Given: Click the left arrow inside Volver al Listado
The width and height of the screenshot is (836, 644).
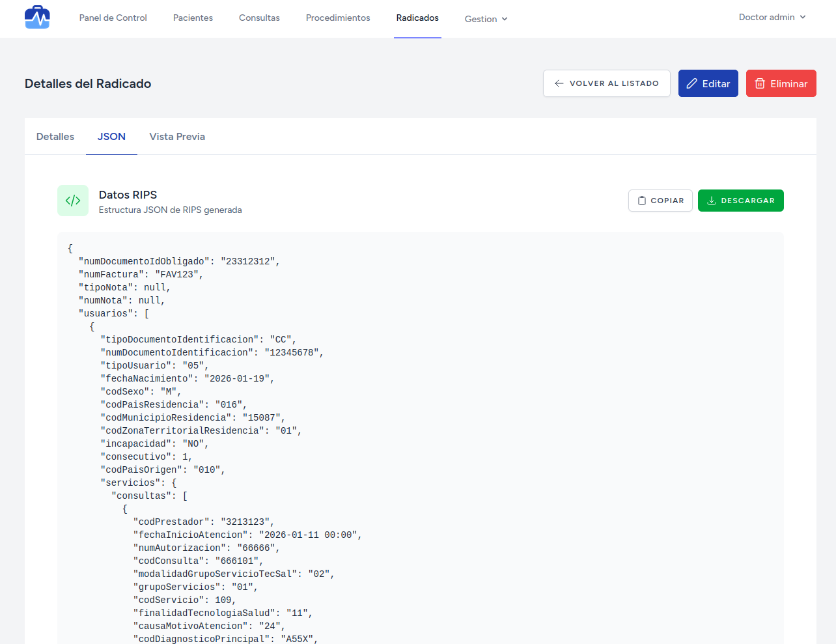Looking at the screenshot, I should (x=558, y=83).
